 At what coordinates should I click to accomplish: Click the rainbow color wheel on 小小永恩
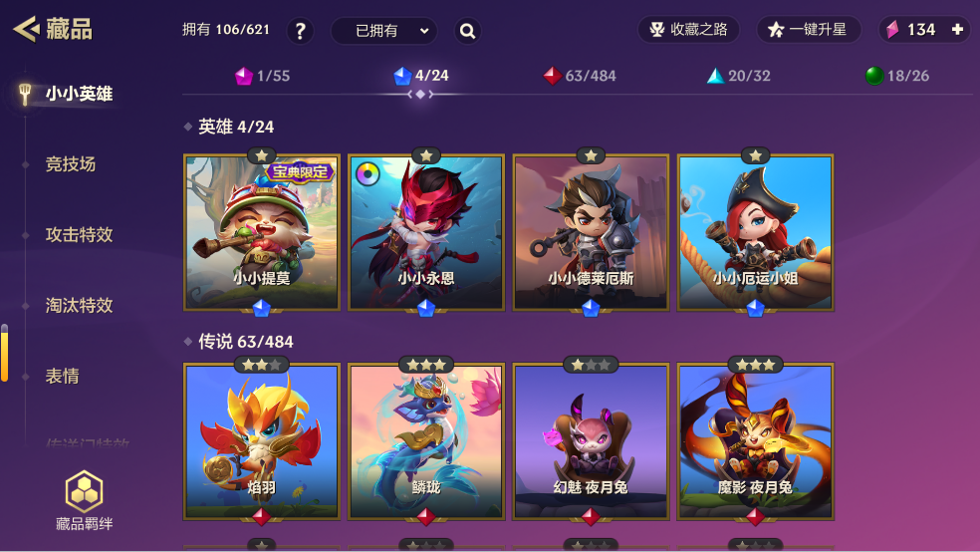[367, 173]
